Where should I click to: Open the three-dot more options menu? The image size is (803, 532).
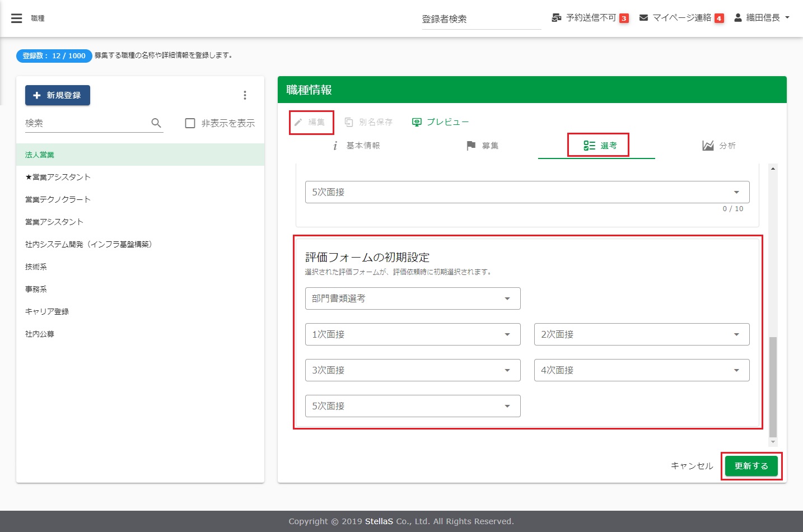(x=245, y=95)
